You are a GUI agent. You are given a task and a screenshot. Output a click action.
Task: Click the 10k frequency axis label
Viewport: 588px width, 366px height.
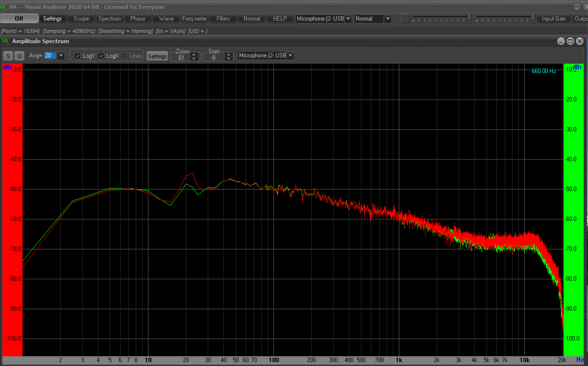tap(524, 360)
